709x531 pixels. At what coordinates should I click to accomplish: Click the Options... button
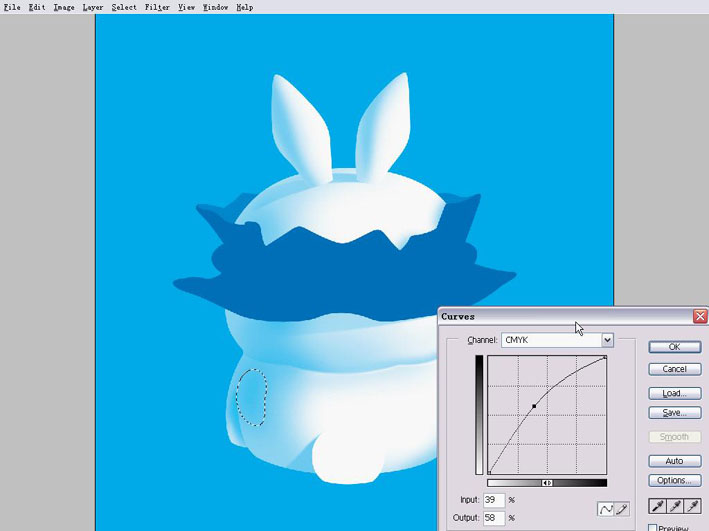tap(675, 480)
